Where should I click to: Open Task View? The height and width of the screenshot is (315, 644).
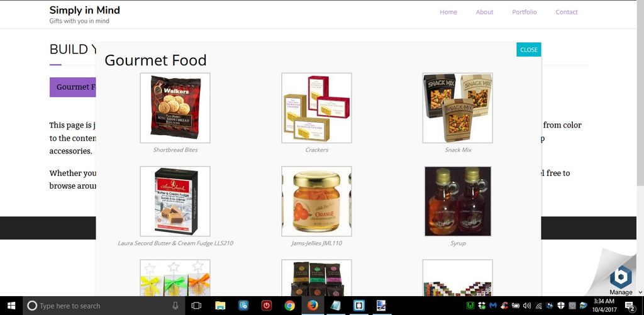[x=197, y=306]
